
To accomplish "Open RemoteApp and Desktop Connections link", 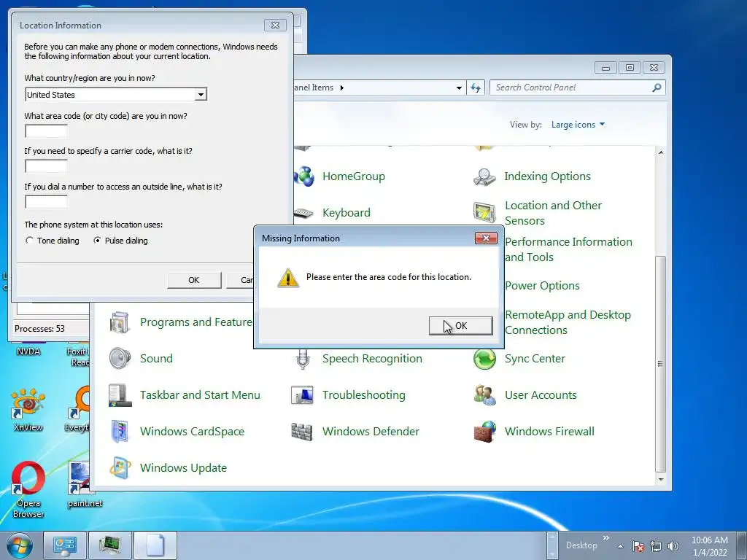I will click(568, 322).
